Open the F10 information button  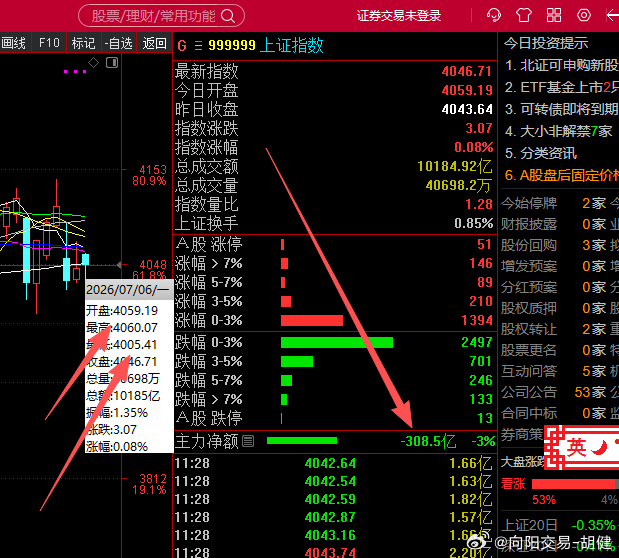[49, 43]
